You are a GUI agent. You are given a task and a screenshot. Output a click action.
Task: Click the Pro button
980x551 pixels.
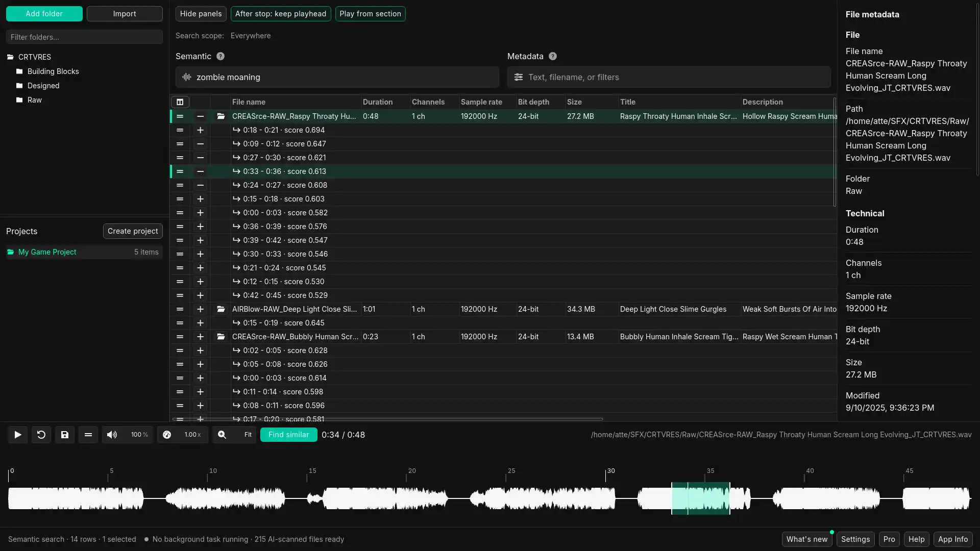[x=889, y=539]
